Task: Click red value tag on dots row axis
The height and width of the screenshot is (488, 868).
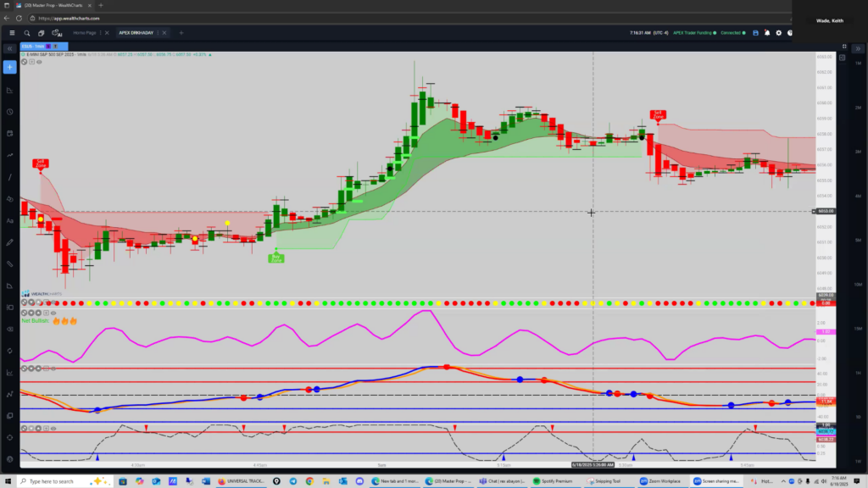Action: pos(826,303)
